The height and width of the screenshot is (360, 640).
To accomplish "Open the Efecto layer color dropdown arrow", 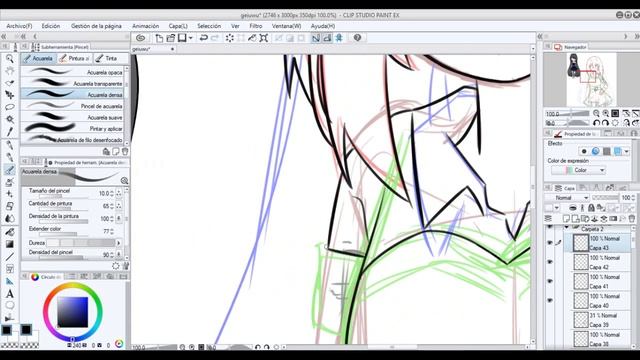I will point(627,151).
